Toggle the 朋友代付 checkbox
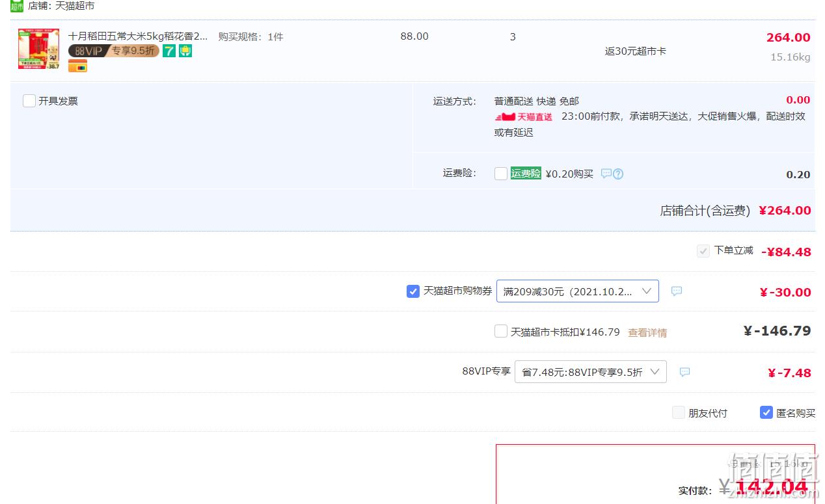The image size is (825, 504). click(x=679, y=412)
